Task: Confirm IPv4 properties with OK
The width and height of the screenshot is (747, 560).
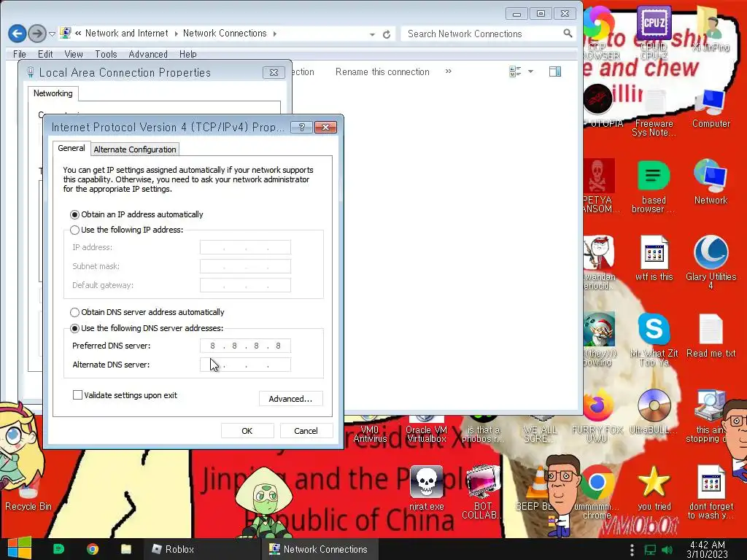Action: click(247, 431)
